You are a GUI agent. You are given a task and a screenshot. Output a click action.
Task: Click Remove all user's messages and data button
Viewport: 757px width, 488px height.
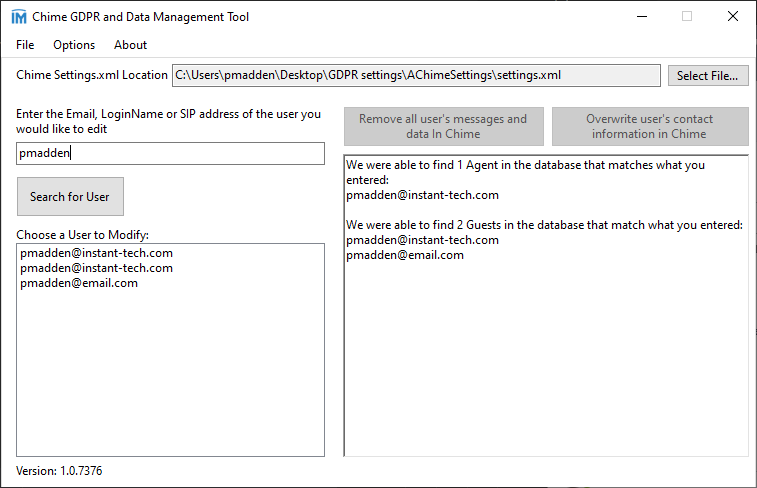(443, 126)
